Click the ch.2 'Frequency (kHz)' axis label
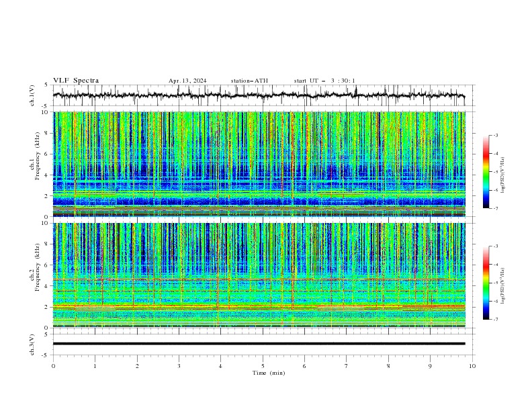The image size is (532, 411). (38, 267)
